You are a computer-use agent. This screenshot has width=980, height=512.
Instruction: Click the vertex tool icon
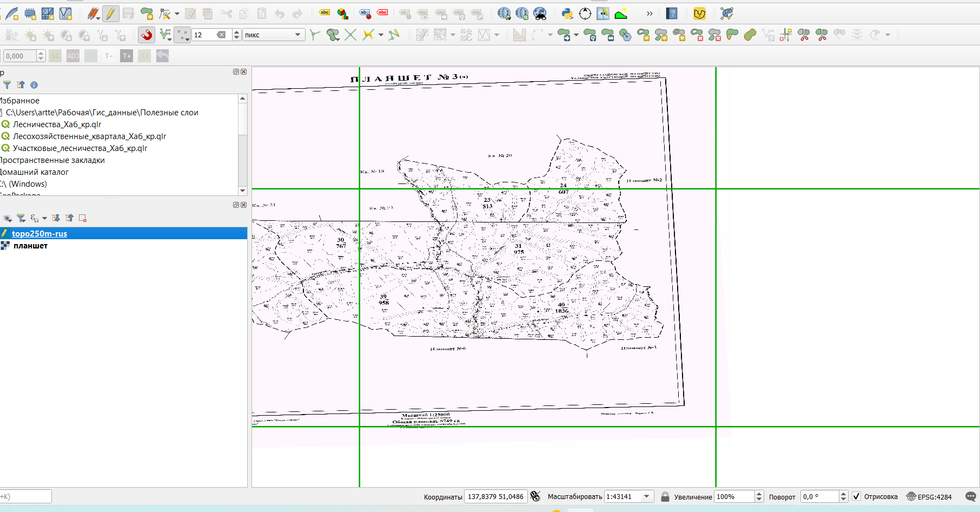tap(165, 14)
